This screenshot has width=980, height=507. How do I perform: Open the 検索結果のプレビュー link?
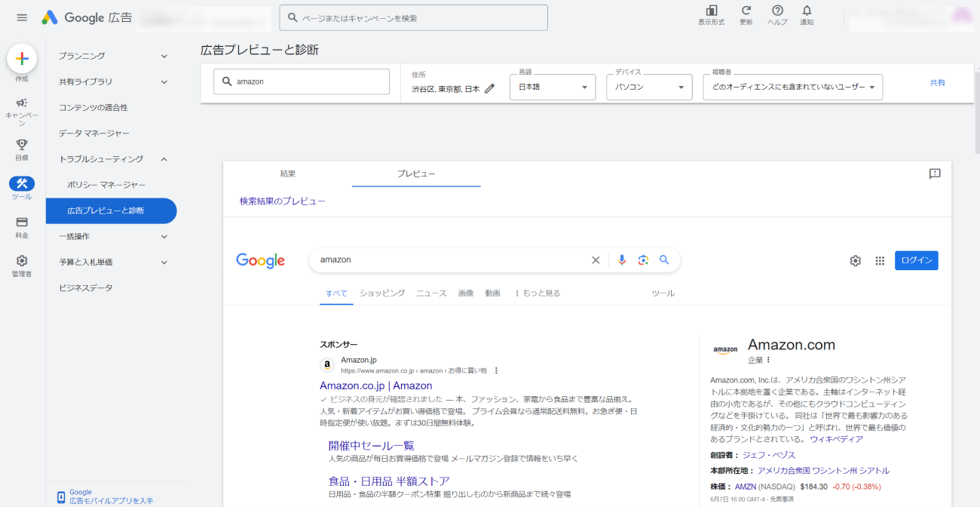pos(283,201)
